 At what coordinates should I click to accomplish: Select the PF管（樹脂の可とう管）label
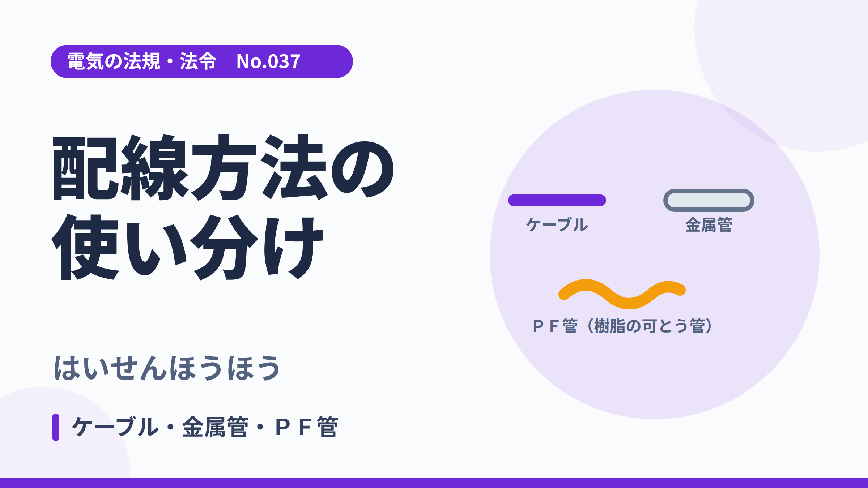coord(622,326)
